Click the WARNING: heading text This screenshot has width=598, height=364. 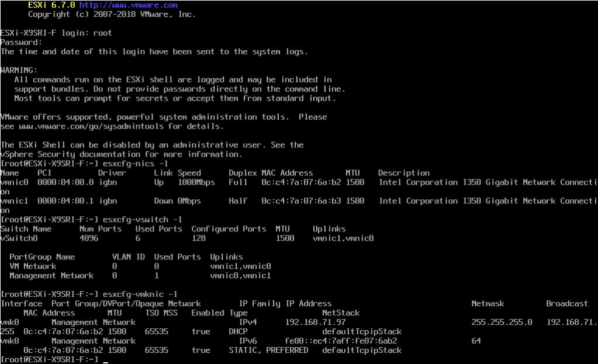(x=19, y=70)
